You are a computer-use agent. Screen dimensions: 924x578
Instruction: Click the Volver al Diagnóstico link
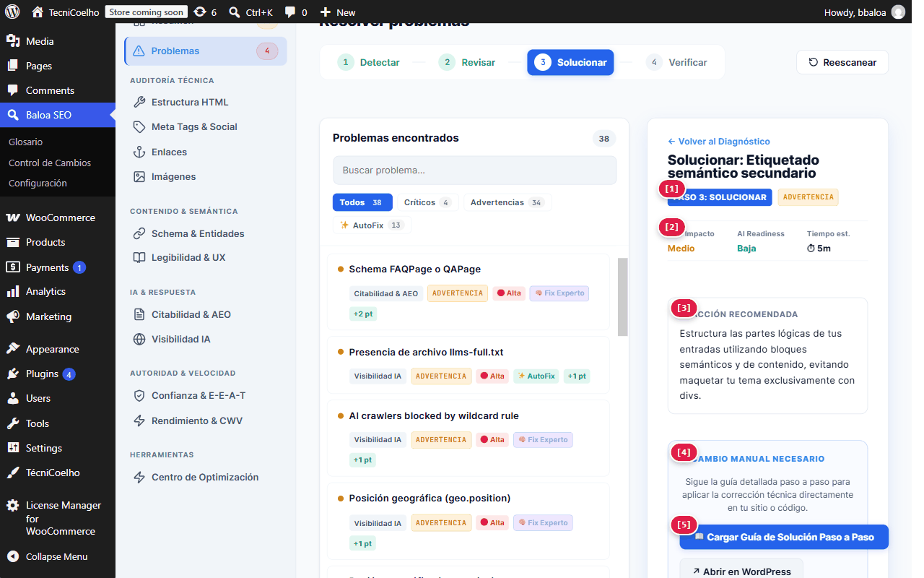[x=719, y=142]
